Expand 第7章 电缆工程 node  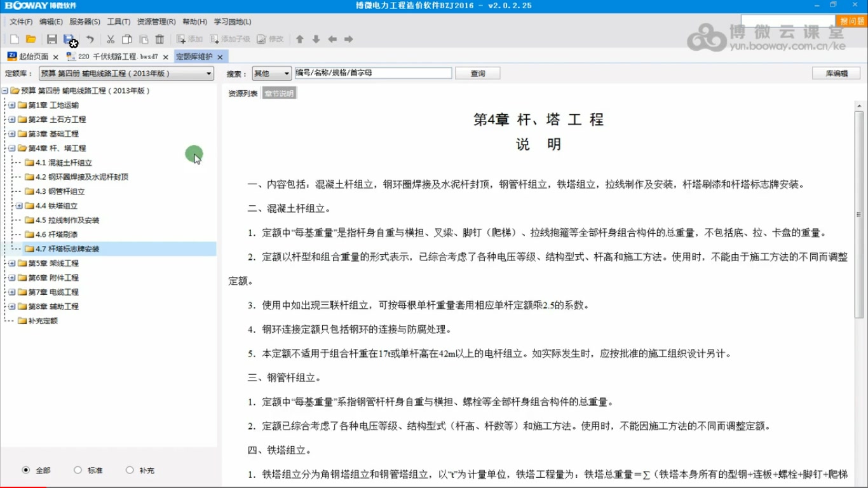[11, 292]
